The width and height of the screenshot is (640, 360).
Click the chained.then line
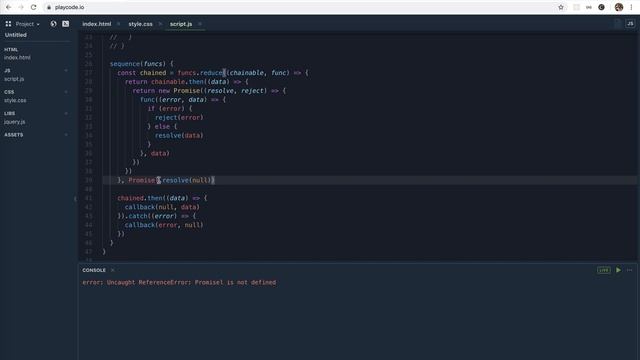tap(162, 198)
